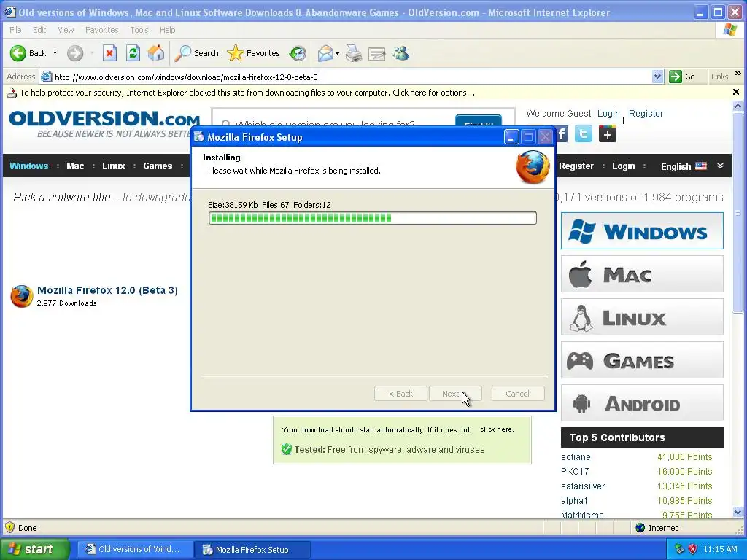
Task: Open the Help menu
Action: pyautogui.click(x=167, y=30)
